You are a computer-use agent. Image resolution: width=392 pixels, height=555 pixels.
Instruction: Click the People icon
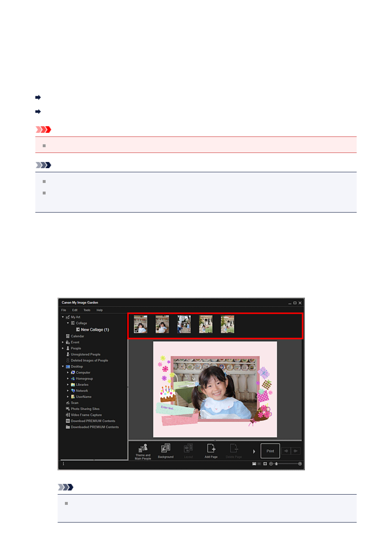(68, 348)
